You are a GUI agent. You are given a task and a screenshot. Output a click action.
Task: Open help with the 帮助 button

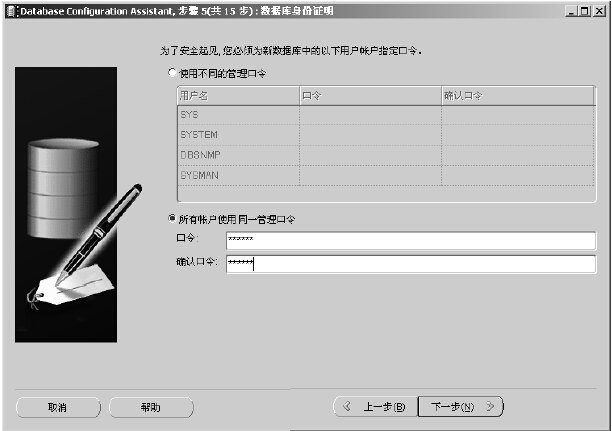pyautogui.click(x=151, y=408)
